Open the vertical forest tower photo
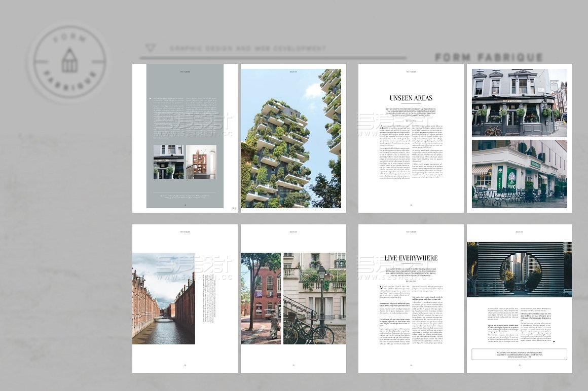Image resolution: width=588 pixels, height=391 pixels. (290, 138)
